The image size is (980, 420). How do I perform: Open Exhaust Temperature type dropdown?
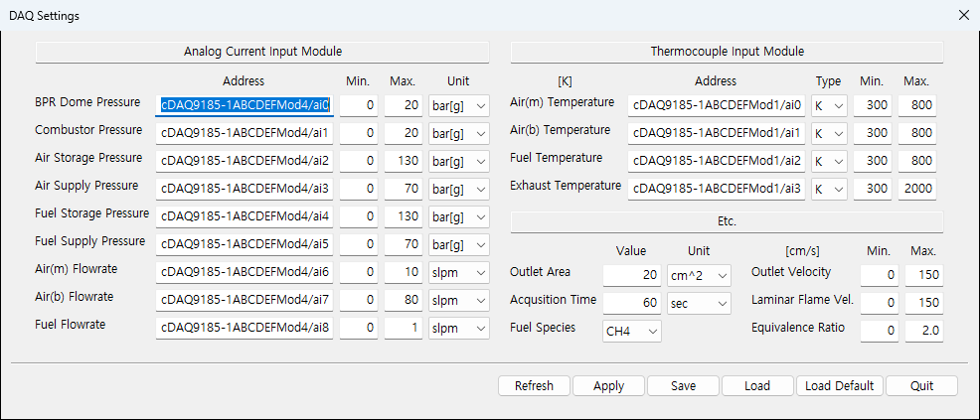click(829, 189)
